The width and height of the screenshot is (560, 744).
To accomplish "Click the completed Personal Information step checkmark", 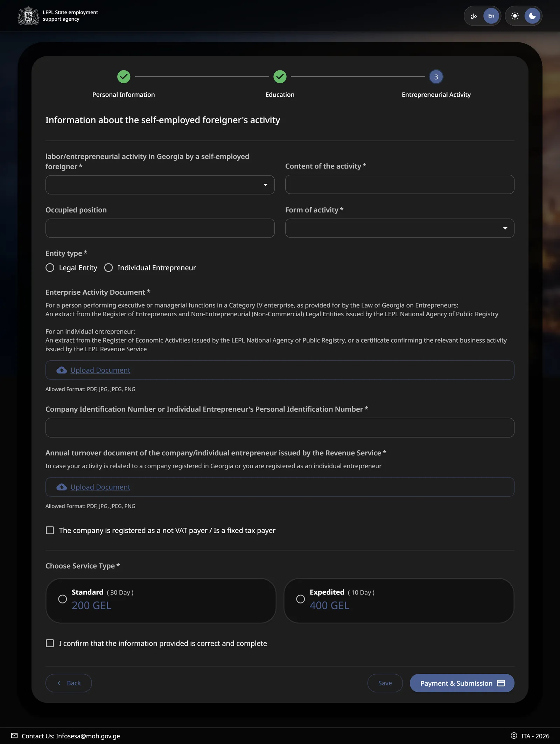I will 124,77.
